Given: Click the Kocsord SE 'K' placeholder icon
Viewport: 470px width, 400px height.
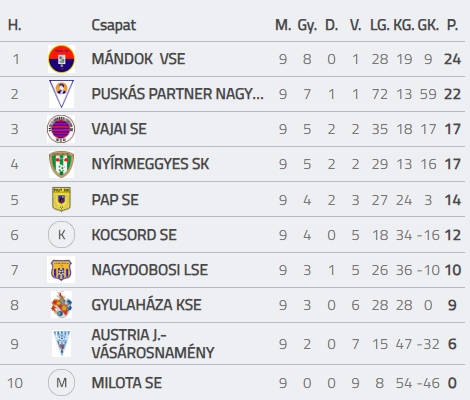Looking at the screenshot, I should click(61, 235).
